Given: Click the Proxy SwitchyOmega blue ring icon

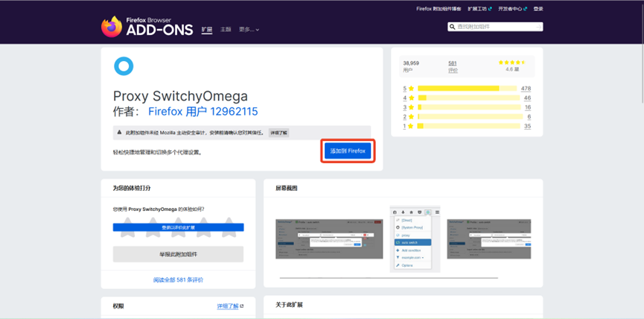Looking at the screenshot, I should point(124,66).
